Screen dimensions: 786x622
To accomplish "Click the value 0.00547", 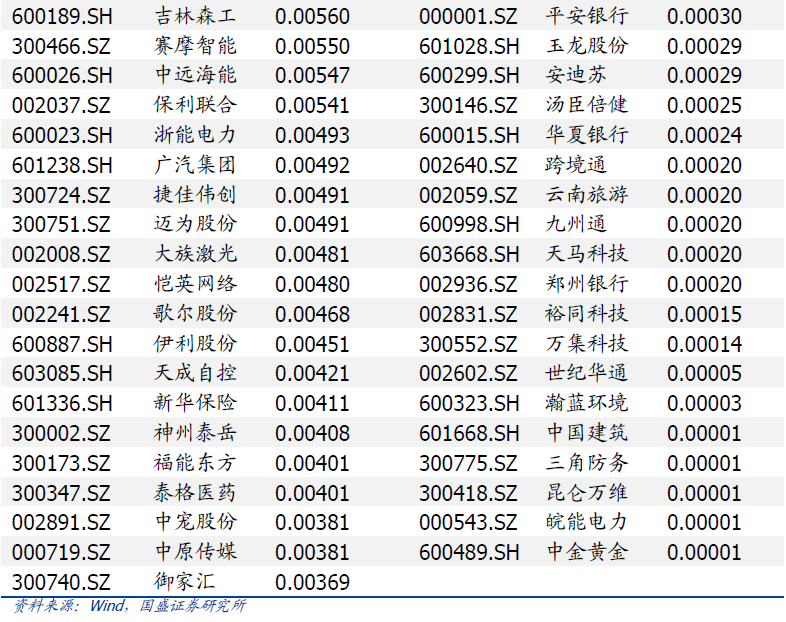I will click(x=312, y=76).
